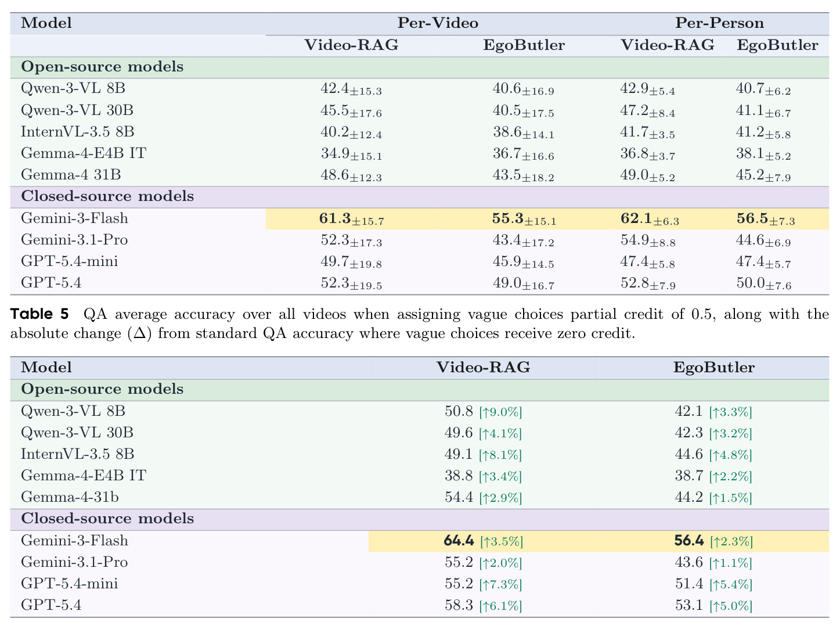Click the EgoButler header in bottom table
Viewport: 840px width, 629px height.
[714, 368]
